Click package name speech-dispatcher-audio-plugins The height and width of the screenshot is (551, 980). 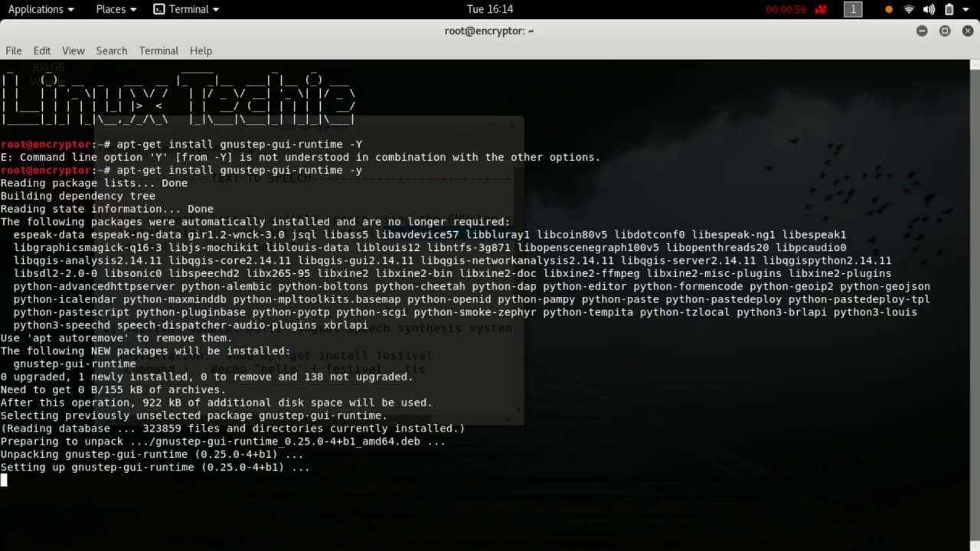click(217, 326)
